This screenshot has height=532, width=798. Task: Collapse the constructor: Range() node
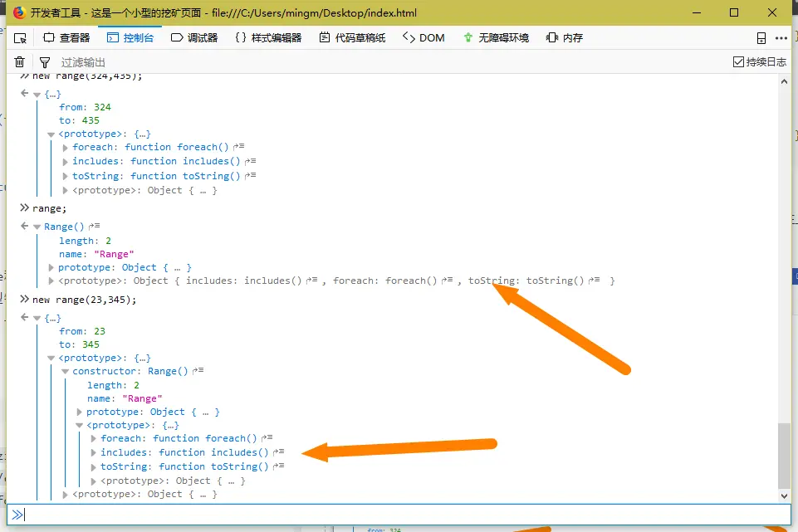point(65,372)
